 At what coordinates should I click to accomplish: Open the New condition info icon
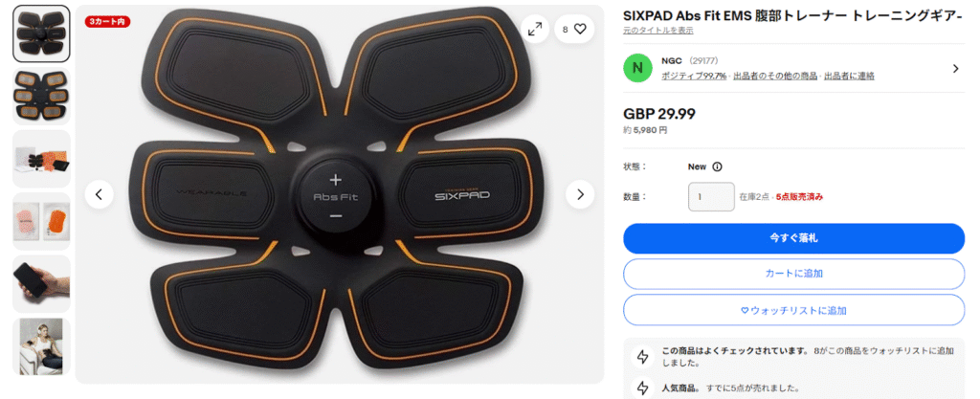tap(718, 166)
